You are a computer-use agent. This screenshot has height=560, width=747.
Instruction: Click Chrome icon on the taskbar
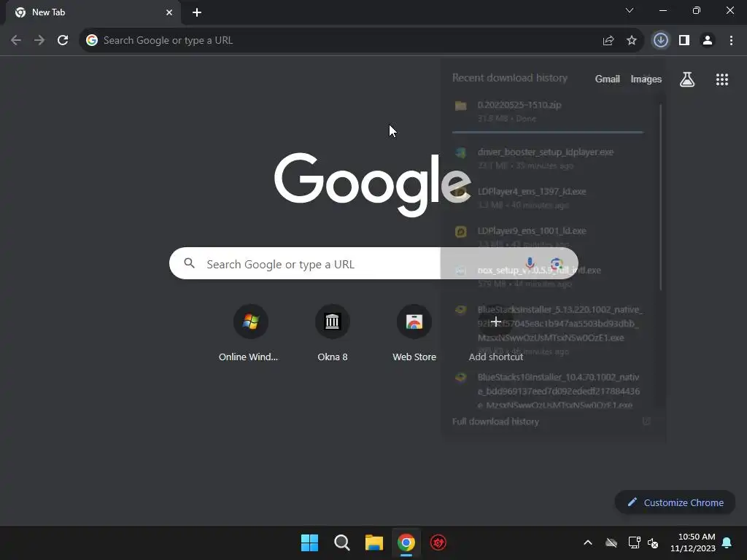pyautogui.click(x=406, y=542)
